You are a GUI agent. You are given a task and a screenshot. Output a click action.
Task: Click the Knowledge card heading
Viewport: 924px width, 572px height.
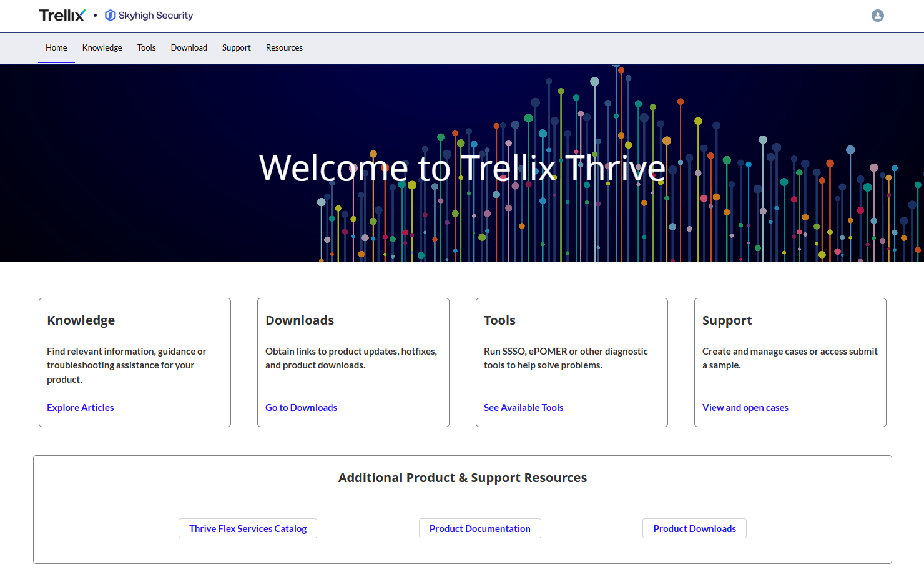click(81, 320)
